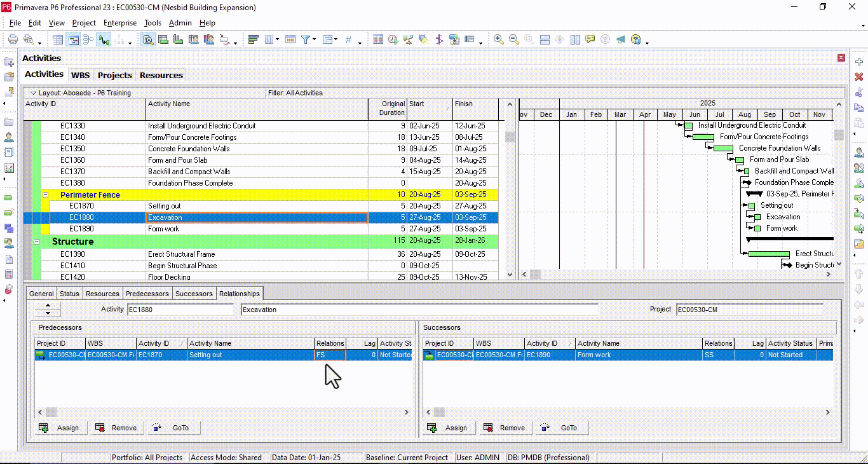Viewport: 868px width, 464px height.
Task: Open the Timescale icon
Action: point(290,39)
